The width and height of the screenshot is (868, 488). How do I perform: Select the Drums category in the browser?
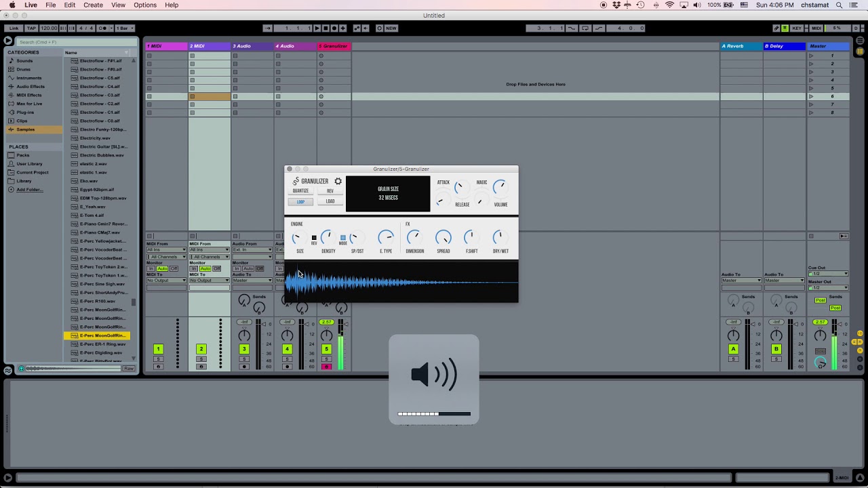[24, 69]
